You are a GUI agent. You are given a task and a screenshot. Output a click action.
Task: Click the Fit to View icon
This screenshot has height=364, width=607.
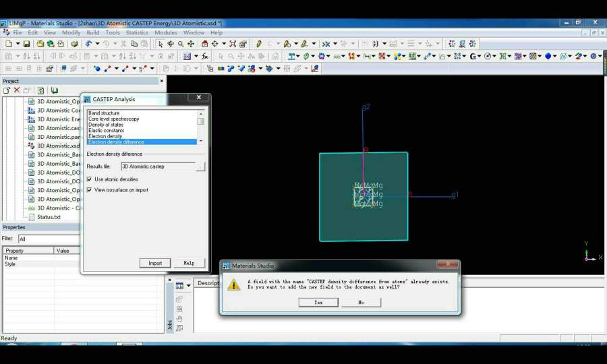tap(233, 44)
